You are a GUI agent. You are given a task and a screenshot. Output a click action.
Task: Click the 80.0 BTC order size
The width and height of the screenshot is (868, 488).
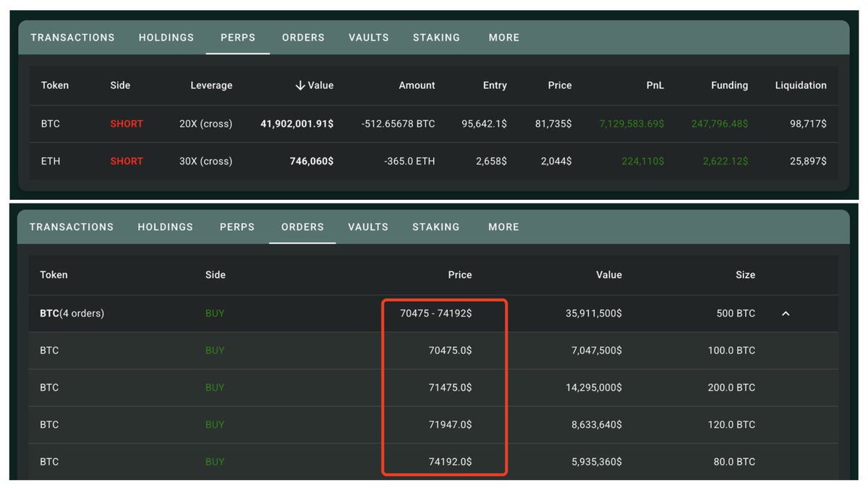click(734, 461)
